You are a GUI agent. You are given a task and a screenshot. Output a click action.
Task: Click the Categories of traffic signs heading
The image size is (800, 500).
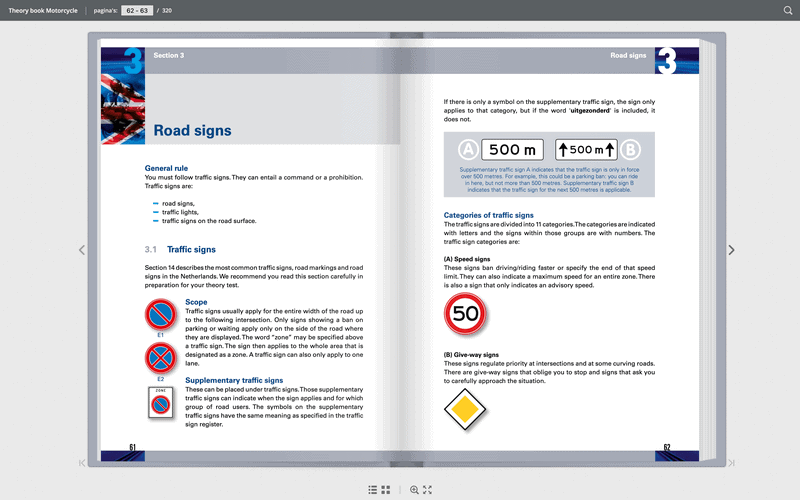[x=488, y=215]
